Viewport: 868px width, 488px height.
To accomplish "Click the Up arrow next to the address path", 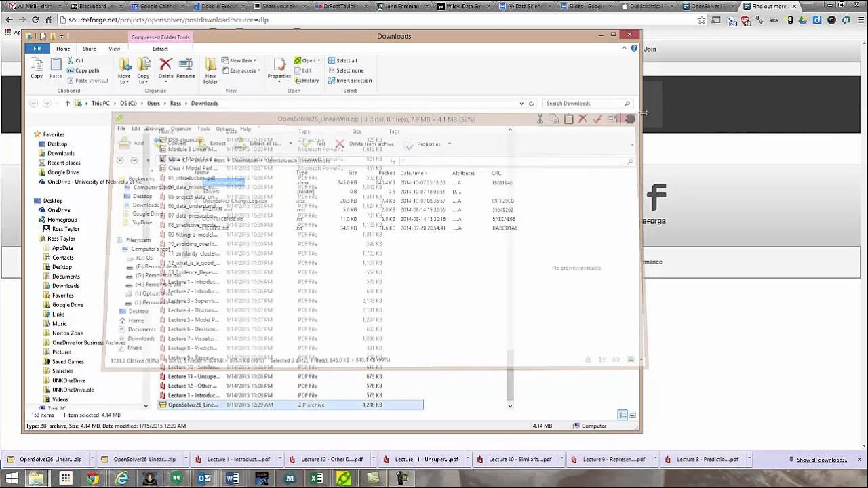I will [67, 104].
